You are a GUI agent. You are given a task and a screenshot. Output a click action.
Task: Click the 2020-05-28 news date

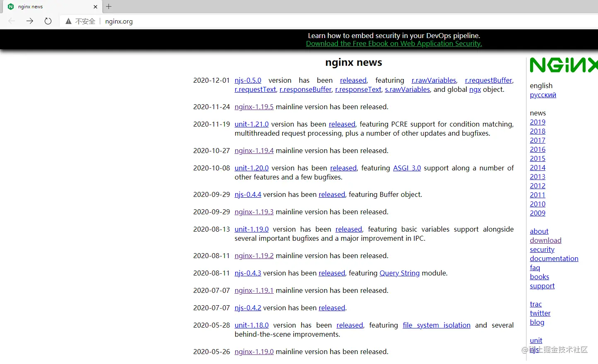(211, 326)
